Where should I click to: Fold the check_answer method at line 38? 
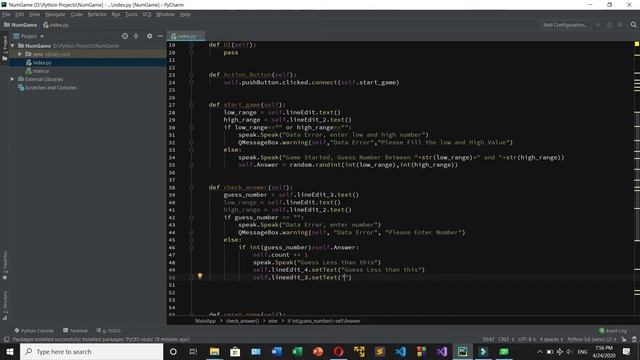(191, 187)
